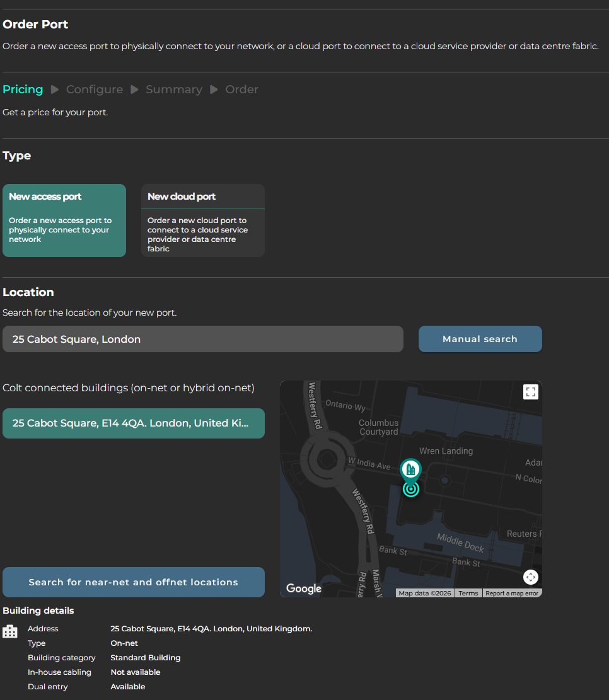Go to the Order step
This screenshot has height=700, width=609.
[x=241, y=89]
